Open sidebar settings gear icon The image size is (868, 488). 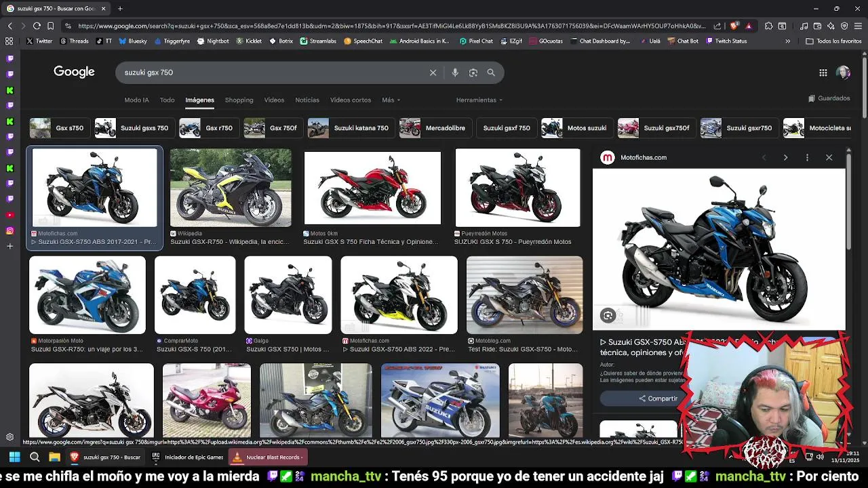click(9, 437)
